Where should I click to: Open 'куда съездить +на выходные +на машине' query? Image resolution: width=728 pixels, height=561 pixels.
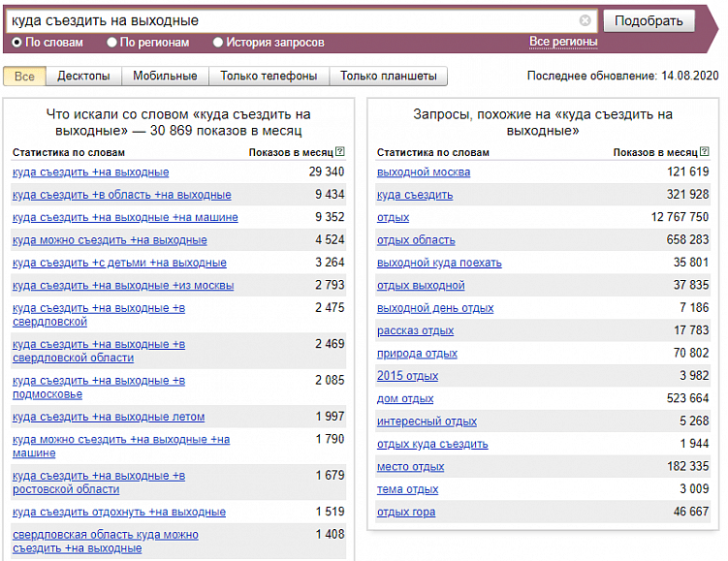[125, 217]
